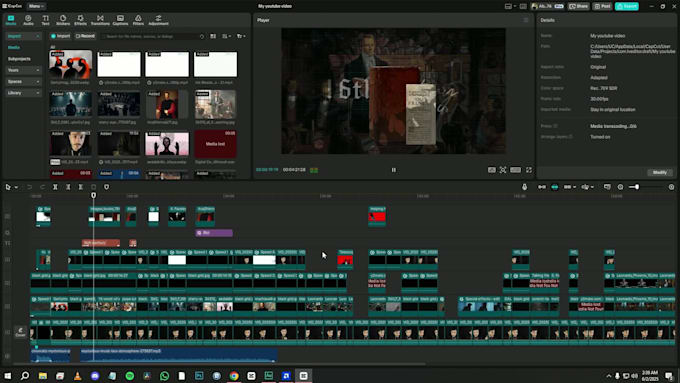The width and height of the screenshot is (680, 383).
Task: Click the Delete left trim tool
Action: (x=68, y=187)
